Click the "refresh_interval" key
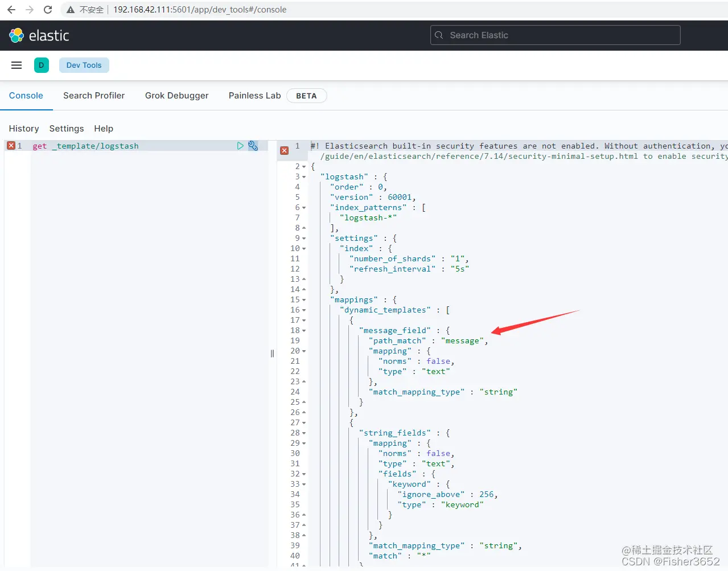The height and width of the screenshot is (571, 728). pyautogui.click(x=393, y=269)
